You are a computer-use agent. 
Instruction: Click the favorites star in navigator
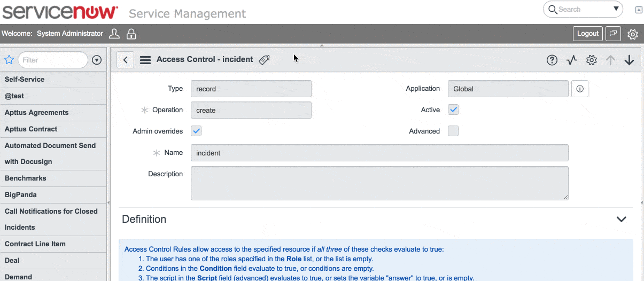(9, 60)
